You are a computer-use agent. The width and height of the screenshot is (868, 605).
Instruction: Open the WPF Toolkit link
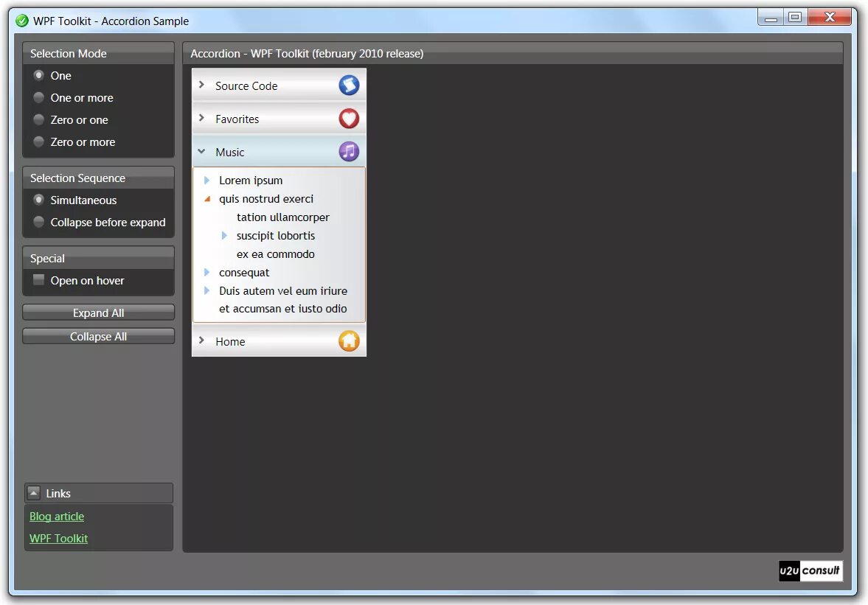tap(59, 539)
